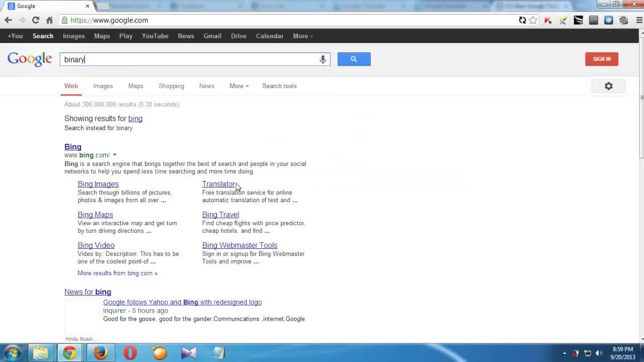Viewport: 644px width, 362px height.
Task: Open the gray graph extension icon
Action: 593,20
